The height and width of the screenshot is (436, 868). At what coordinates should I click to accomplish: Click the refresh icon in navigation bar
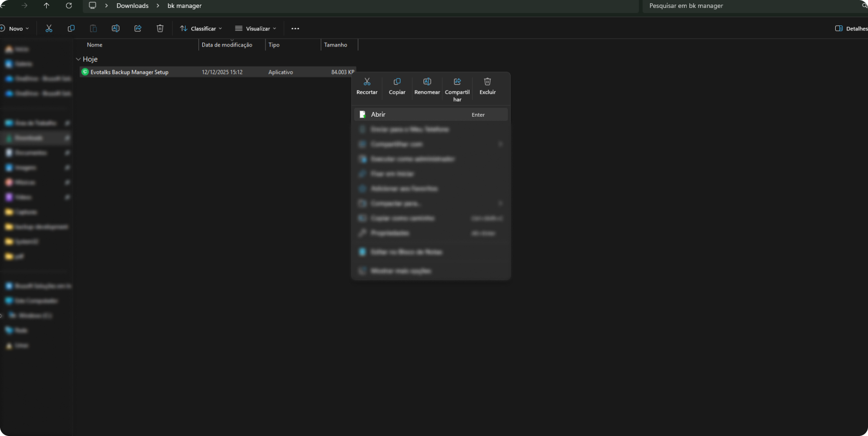click(x=69, y=6)
